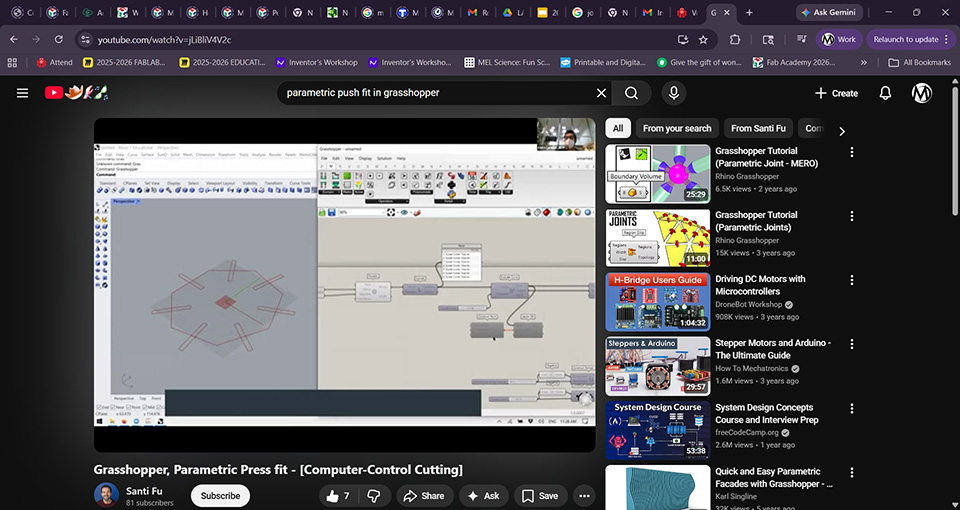This screenshot has height=510, width=960.
Task: Open the Driving DC Motors with Microcontrollers title
Action: [x=760, y=285]
